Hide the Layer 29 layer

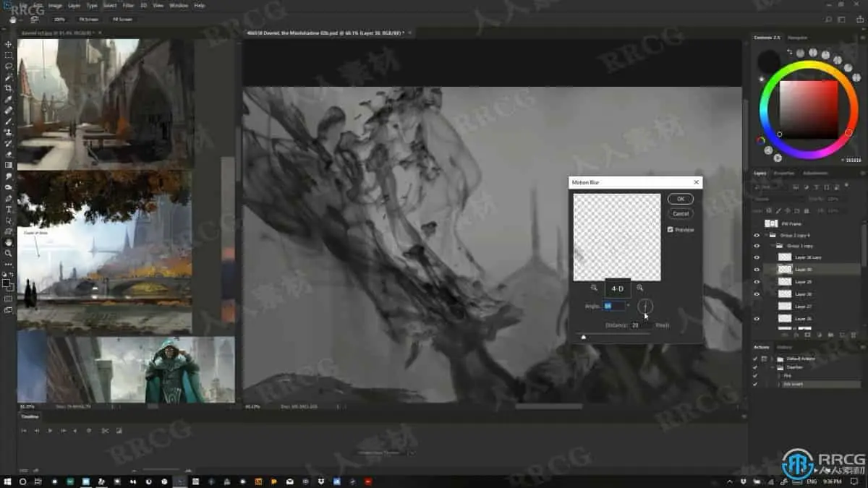pos(757,282)
